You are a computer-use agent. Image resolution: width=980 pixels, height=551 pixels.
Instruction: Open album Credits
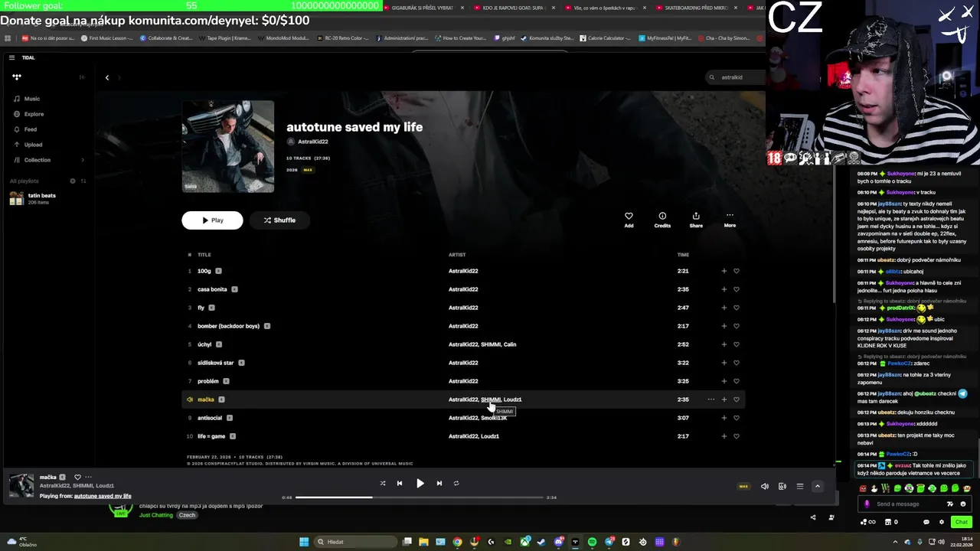662,220
